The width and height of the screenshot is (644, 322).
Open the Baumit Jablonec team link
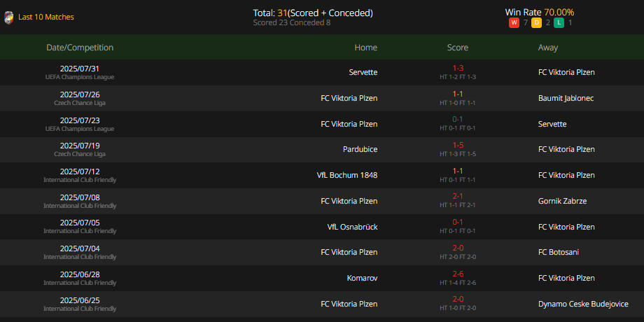coord(566,98)
